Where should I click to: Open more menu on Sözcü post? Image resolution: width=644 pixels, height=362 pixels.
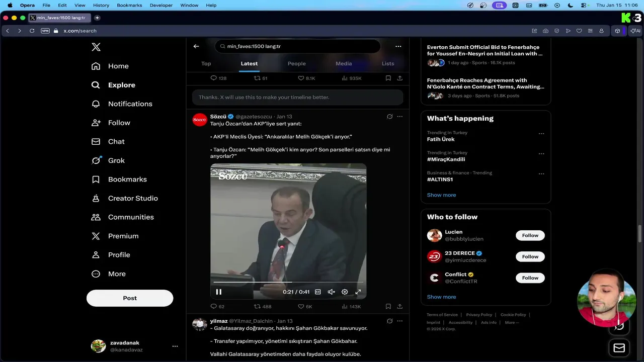(x=400, y=117)
